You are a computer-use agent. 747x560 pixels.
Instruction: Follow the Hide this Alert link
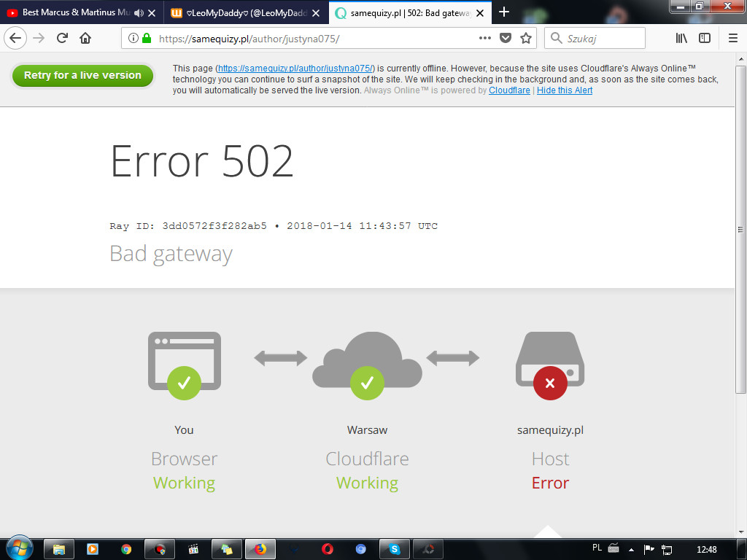tap(565, 90)
